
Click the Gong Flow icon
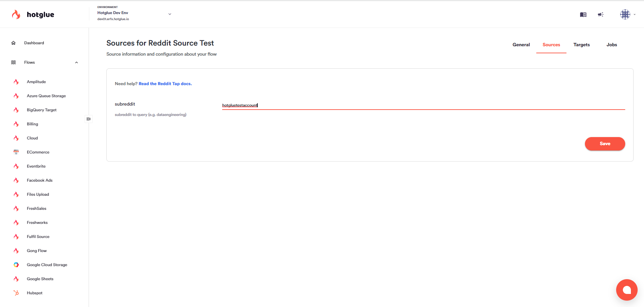16,251
